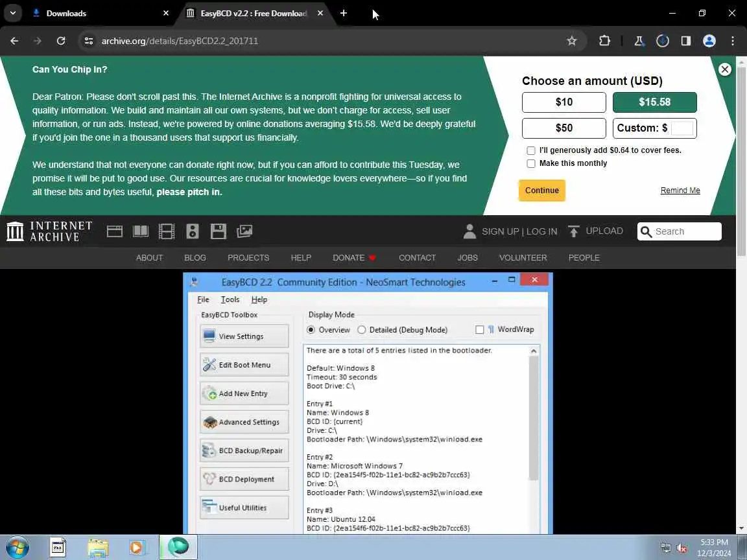This screenshot has height=560, width=747.
Task: Open the VOLUNTEER nav item
Action: click(x=523, y=257)
